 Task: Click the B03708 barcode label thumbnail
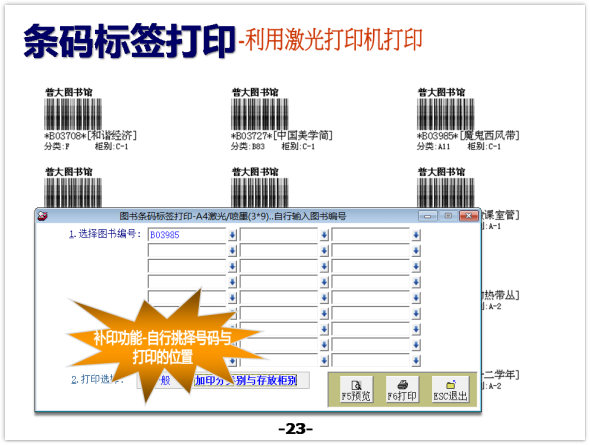73,114
